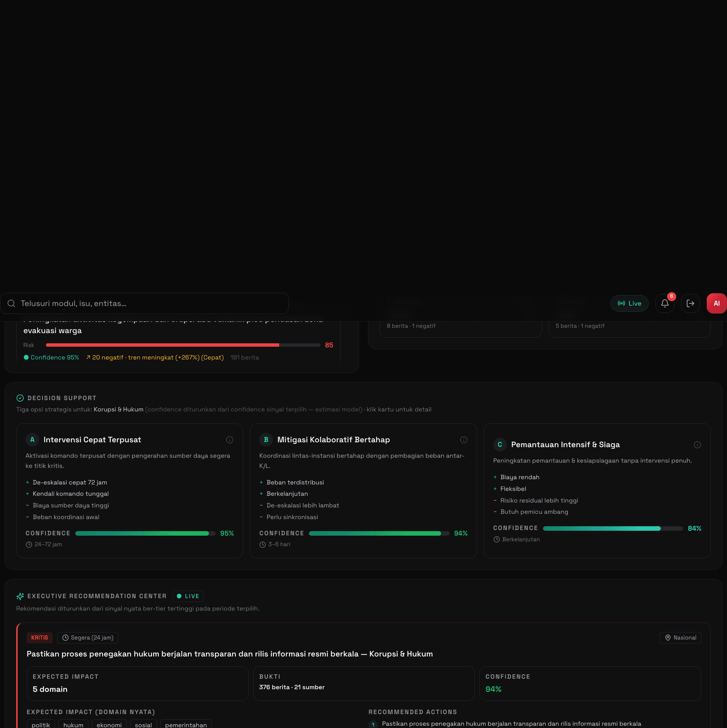
Task: Click the Executive Recommendation Center sparkle icon
Action: coord(20,596)
